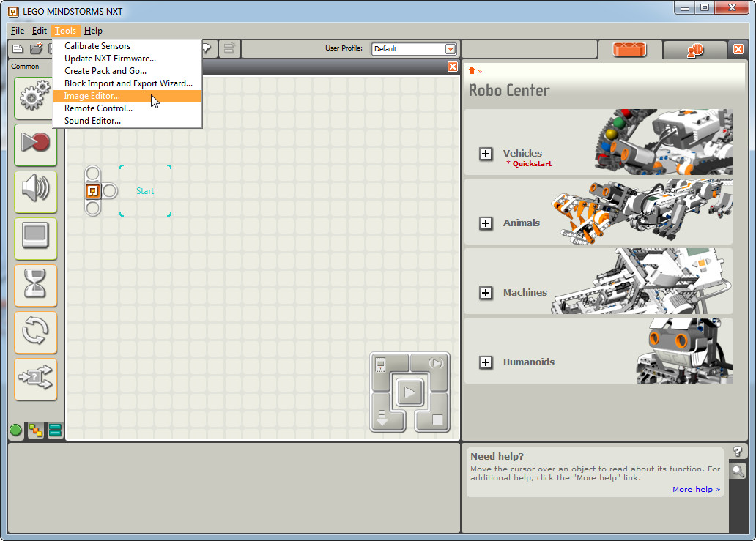Create a new program from the toolbar
This screenshot has height=541, width=756.
click(x=18, y=48)
